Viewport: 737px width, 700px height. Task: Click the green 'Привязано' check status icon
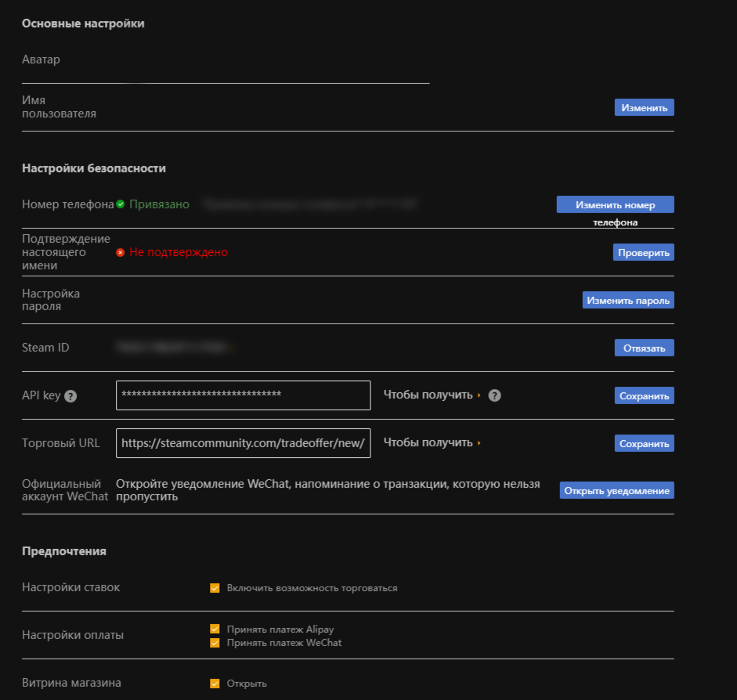[x=121, y=204]
